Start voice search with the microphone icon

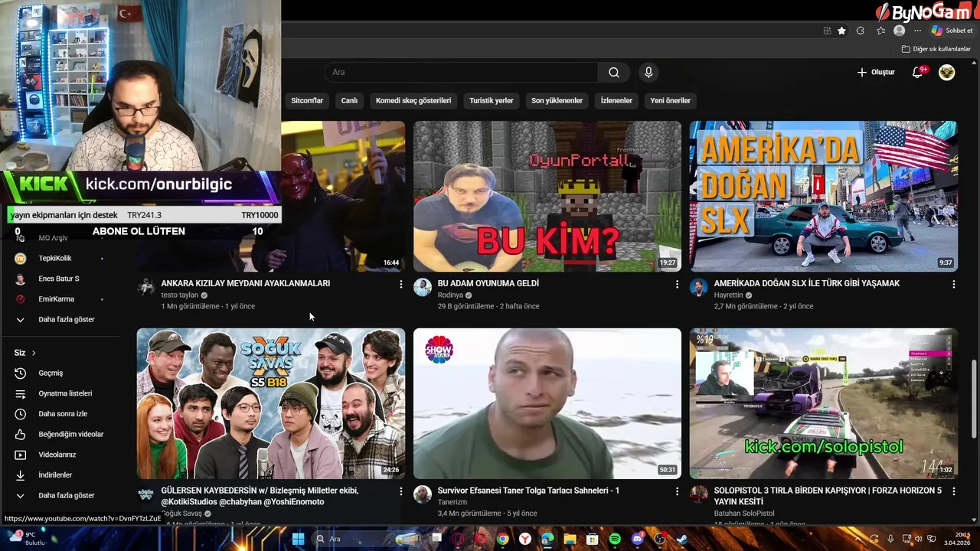(648, 73)
